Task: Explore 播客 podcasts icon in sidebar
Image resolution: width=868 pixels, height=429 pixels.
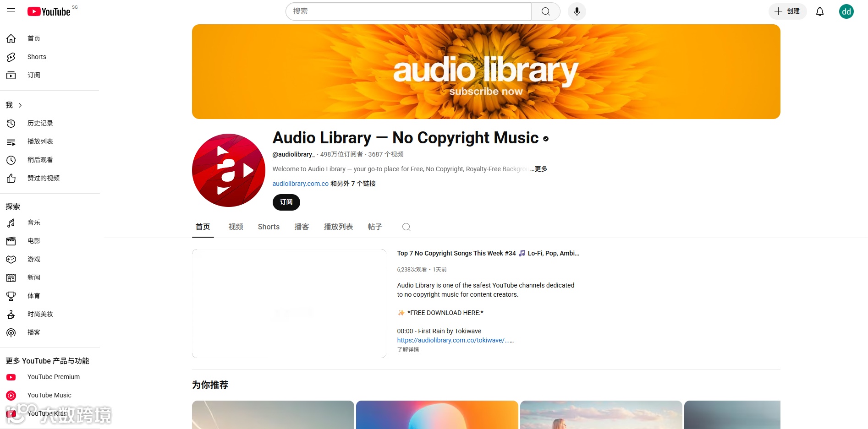Action: coord(11,332)
